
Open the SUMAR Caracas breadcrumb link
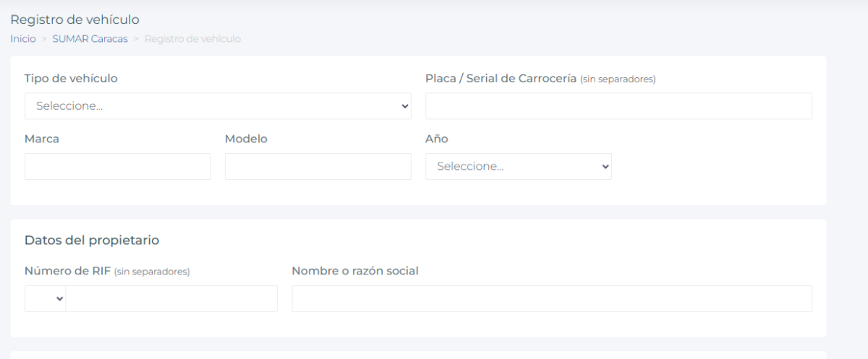(90, 38)
